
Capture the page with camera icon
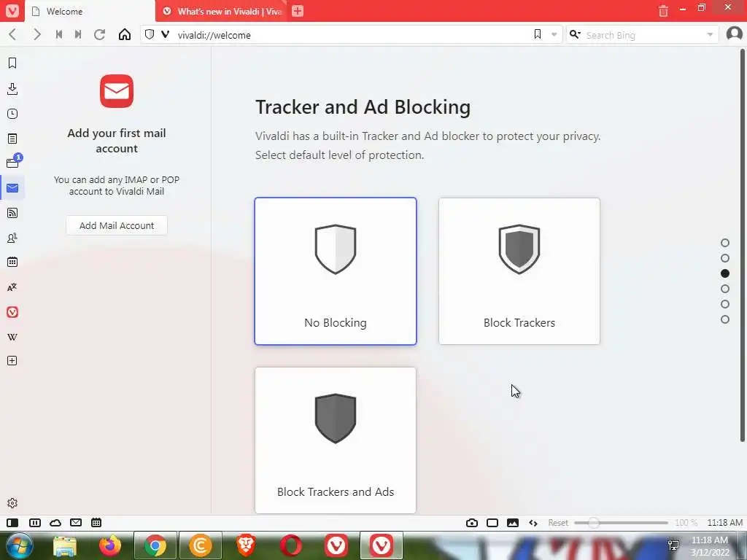pos(472,523)
